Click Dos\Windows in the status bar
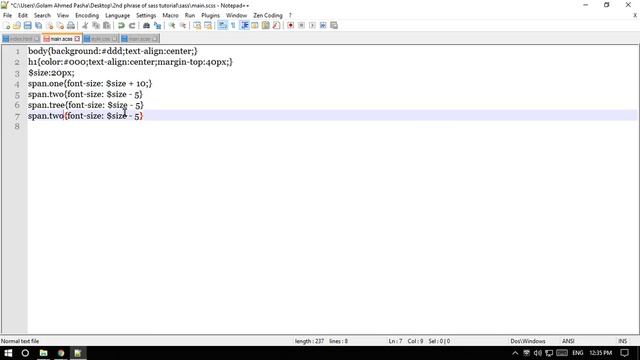Image resolution: width=640 pixels, height=360 pixels. 528,341
